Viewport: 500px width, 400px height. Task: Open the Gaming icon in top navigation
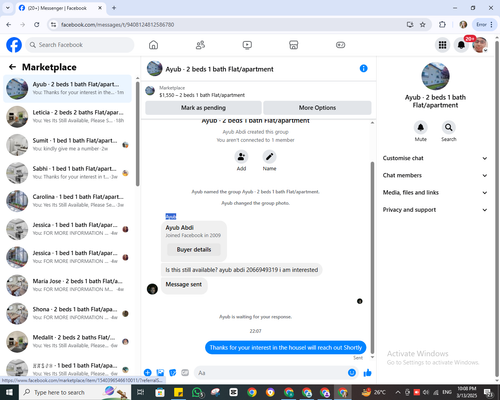click(340, 45)
